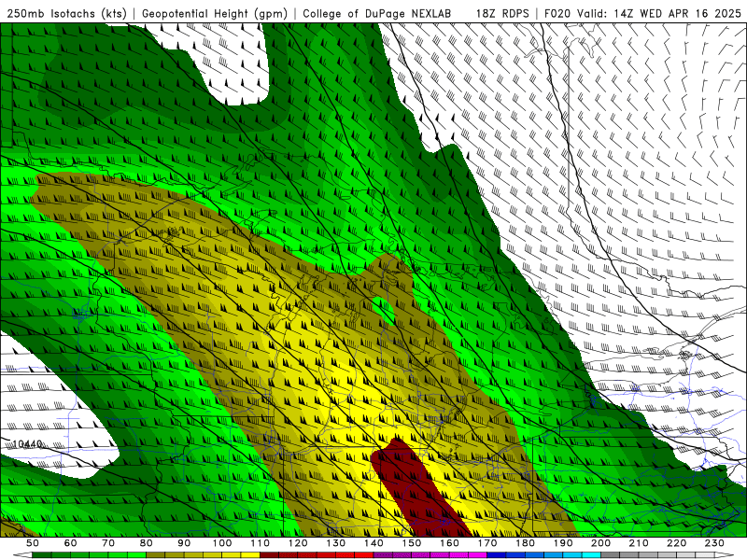Click the "10440" height contour label

click(x=27, y=444)
